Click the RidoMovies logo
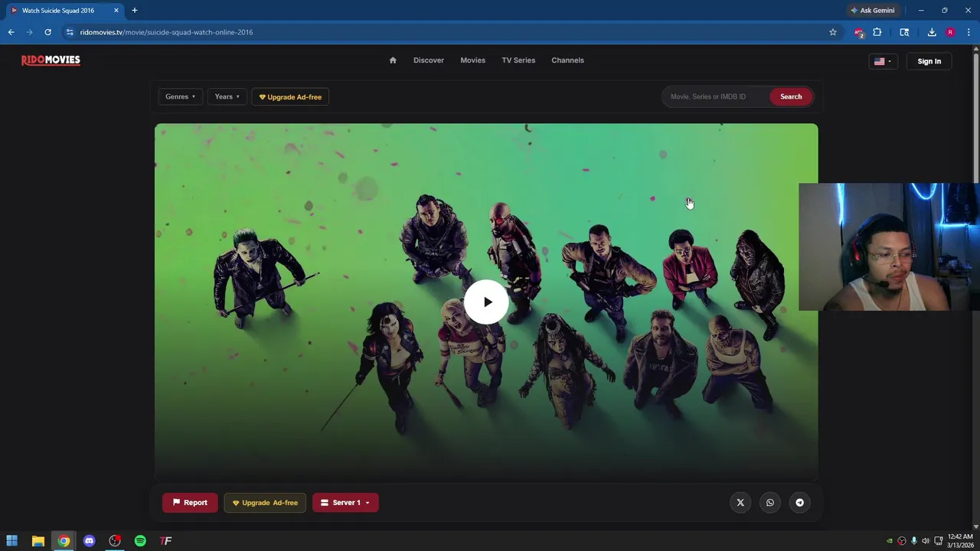The width and height of the screenshot is (980, 551). pyautogui.click(x=51, y=60)
